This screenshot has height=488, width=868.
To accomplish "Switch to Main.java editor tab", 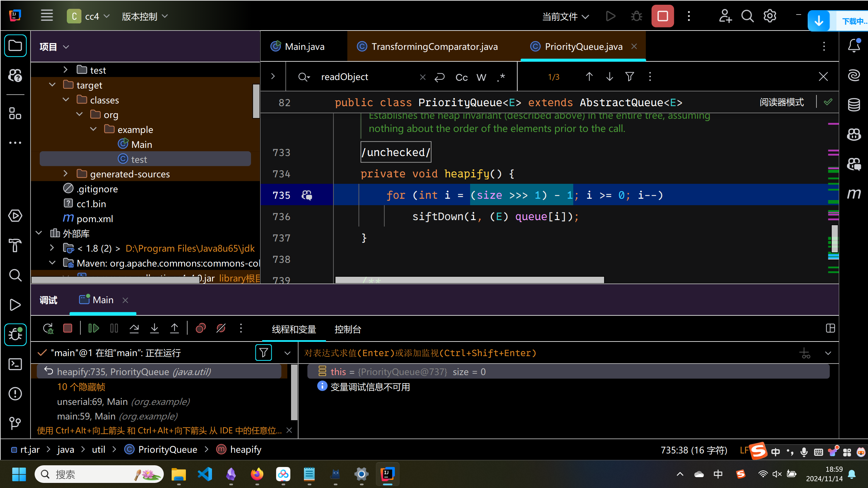I will point(297,46).
